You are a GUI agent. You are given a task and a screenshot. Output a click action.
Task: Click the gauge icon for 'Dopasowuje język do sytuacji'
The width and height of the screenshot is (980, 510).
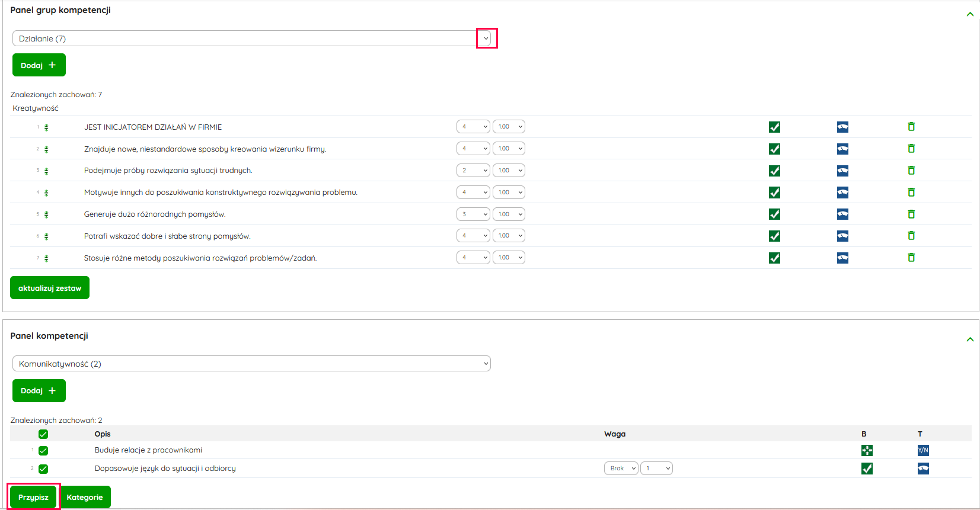[923, 469]
